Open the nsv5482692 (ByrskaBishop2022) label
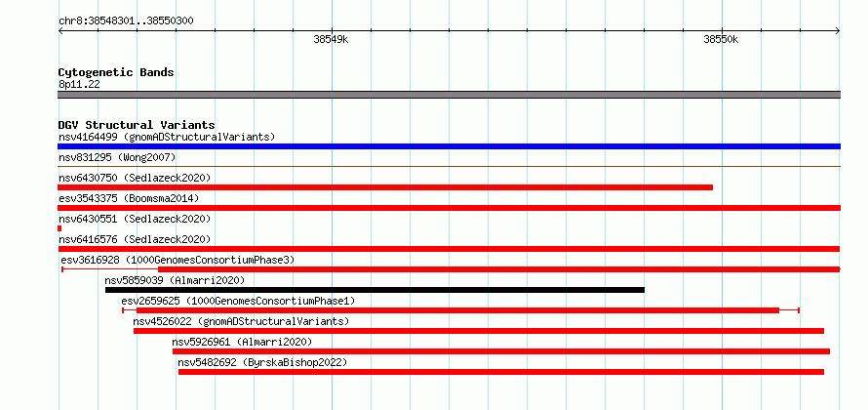The height and width of the screenshot is (410, 868). [262, 362]
